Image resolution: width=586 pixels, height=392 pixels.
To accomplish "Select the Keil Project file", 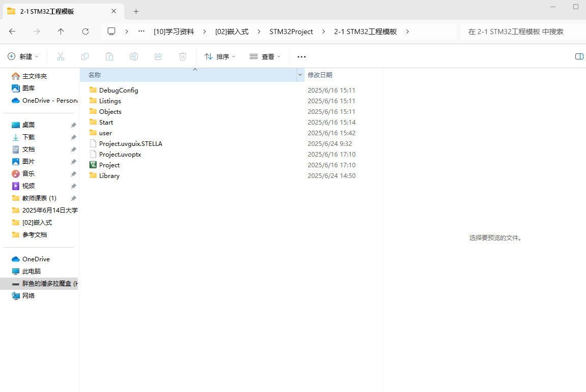I will pos(109,165).
